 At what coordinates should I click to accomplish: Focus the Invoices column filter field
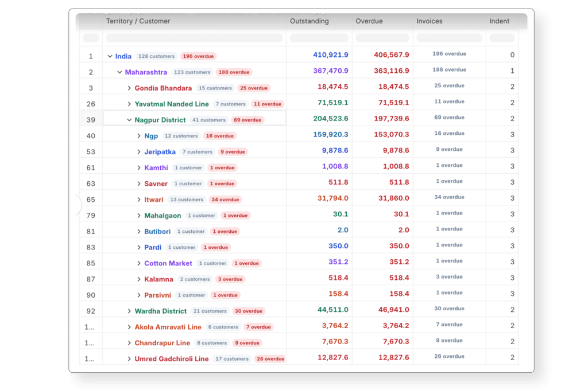[x=449, y=38]
